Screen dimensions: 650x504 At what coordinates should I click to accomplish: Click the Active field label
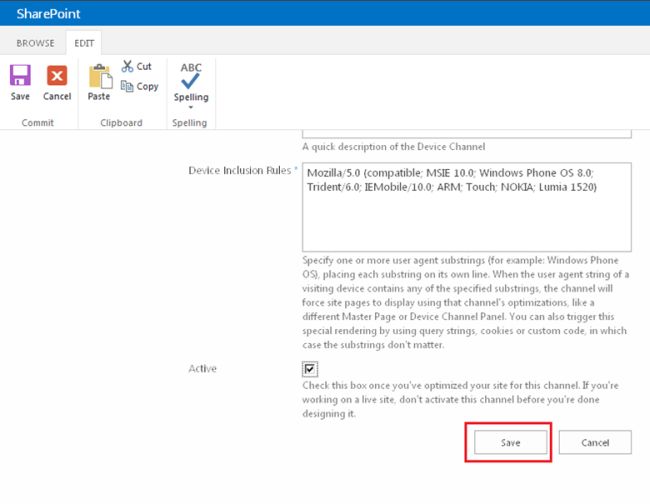(x=202, y=368)
